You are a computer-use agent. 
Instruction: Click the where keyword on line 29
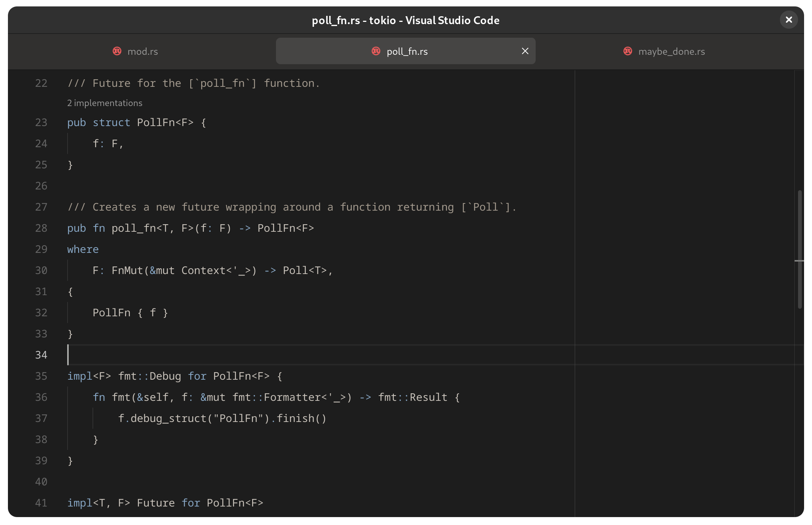pyautogui.click(x=83, y=249)
